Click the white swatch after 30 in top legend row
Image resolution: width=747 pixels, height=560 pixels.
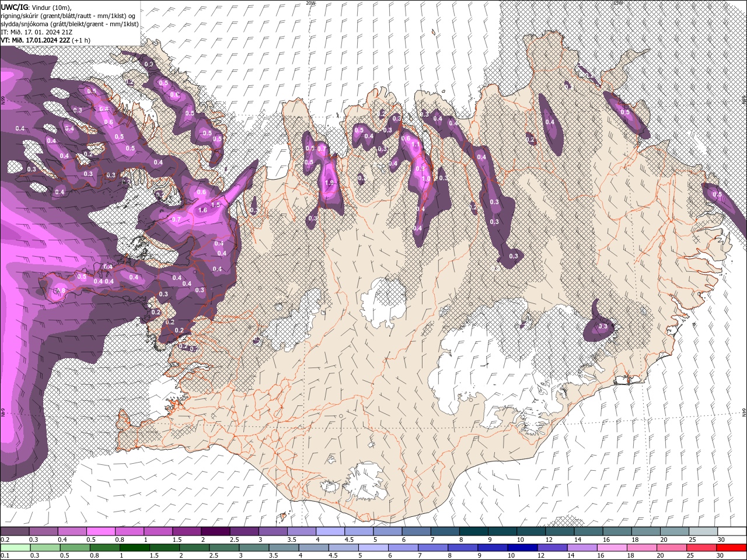point(732,531)
